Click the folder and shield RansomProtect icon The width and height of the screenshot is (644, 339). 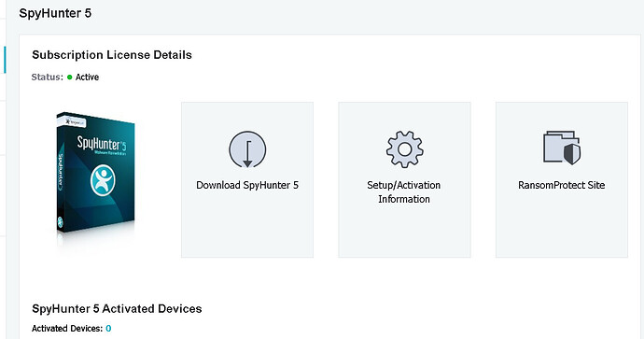click(562, 148)
